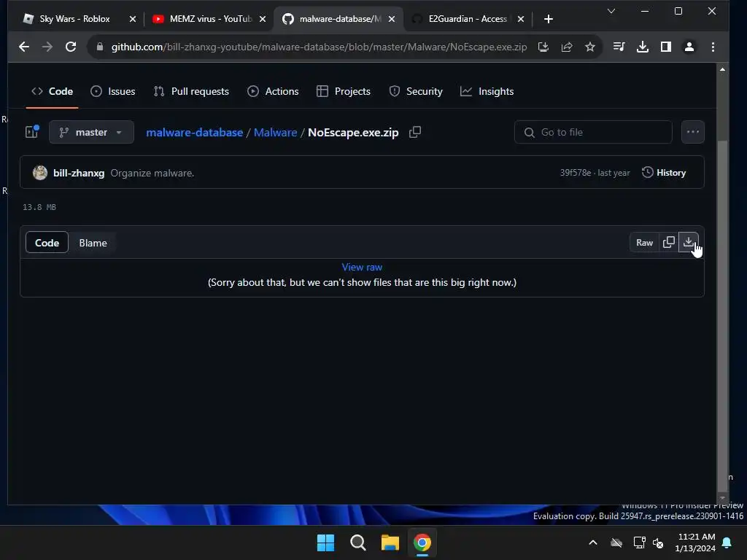The width and height of the screenshot is (747, 560).
Task: Open a new browser tab
Action: [549, 19]
